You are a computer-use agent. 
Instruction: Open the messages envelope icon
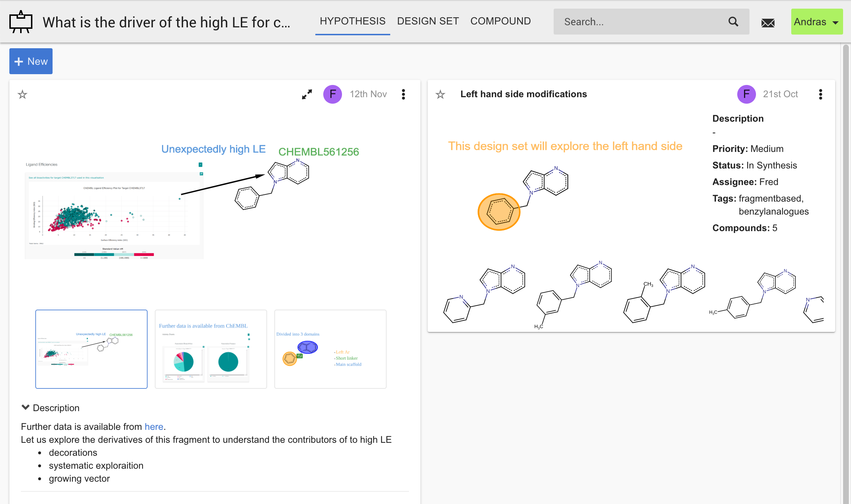pyautogui.click(x=768, y=23)
